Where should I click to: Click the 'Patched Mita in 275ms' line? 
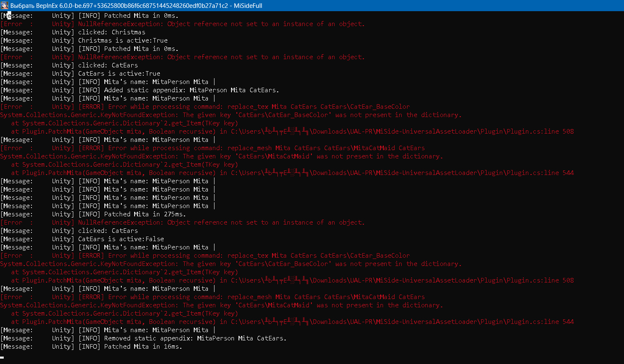132,214
